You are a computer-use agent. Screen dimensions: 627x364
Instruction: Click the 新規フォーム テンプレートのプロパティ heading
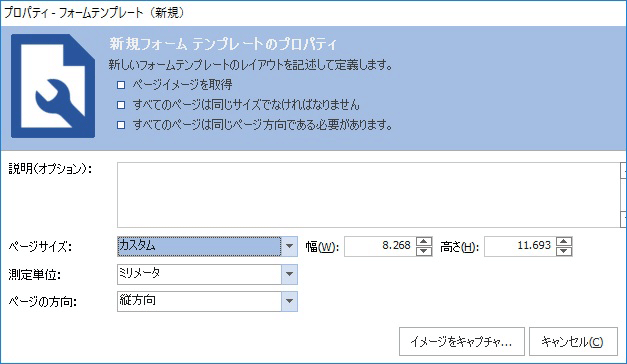coord(223,44)
